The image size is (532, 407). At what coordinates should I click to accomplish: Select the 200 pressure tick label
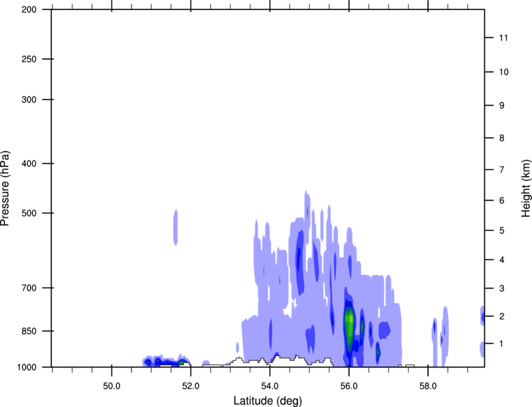[29, 10]
